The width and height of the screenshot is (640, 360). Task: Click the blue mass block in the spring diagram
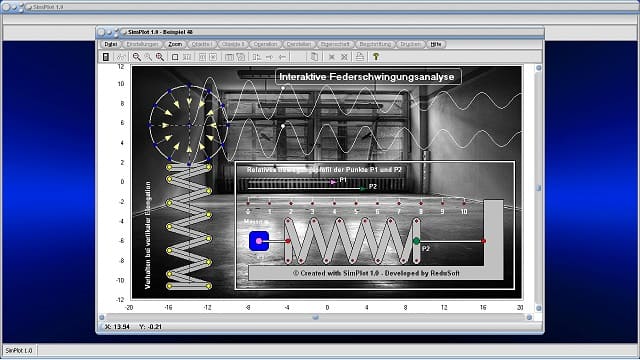[x=259, y=241]
